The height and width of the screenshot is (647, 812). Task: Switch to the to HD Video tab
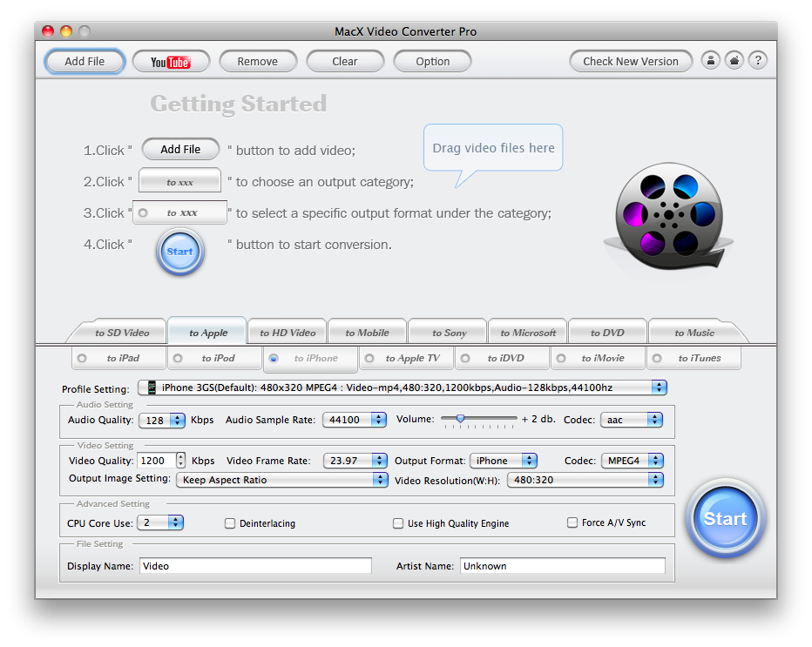(x=288, y=333)
